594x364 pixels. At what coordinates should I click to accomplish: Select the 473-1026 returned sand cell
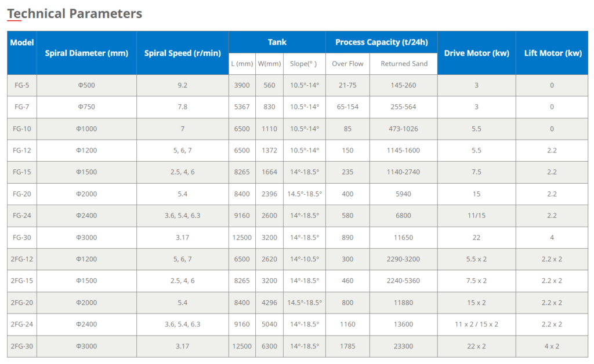(404, 129)
